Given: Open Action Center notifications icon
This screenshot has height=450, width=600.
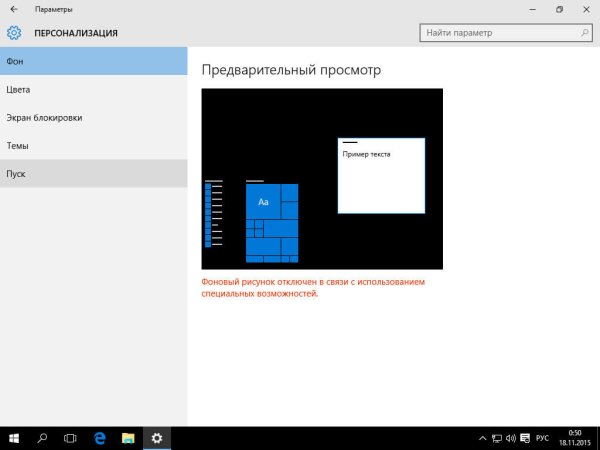Looking at the screenshot, I should tap(526, 438).
